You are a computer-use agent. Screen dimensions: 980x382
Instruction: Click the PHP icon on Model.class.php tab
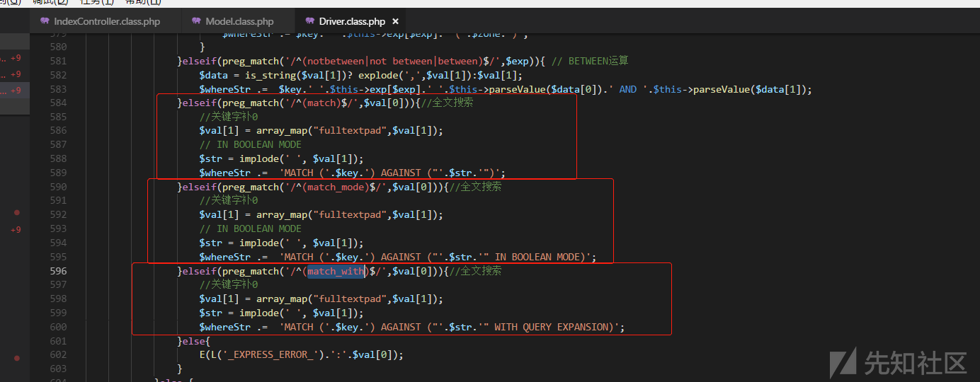[x=197, y=21]
